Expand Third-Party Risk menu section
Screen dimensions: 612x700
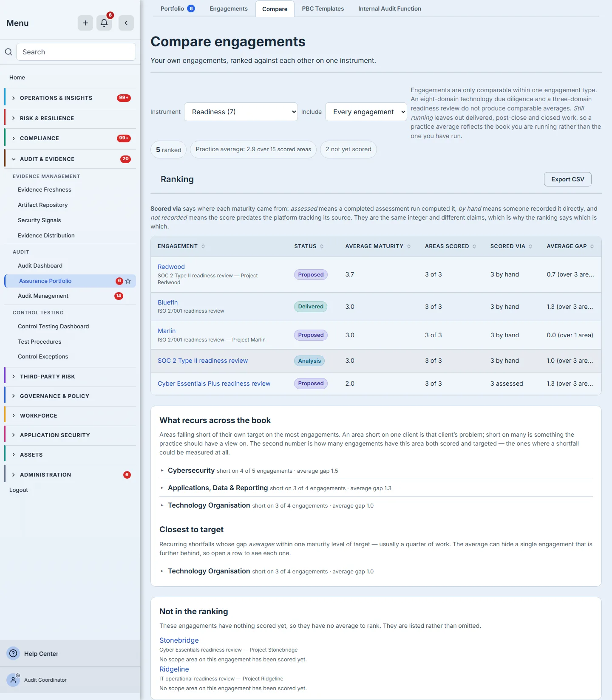coord(70,377)
